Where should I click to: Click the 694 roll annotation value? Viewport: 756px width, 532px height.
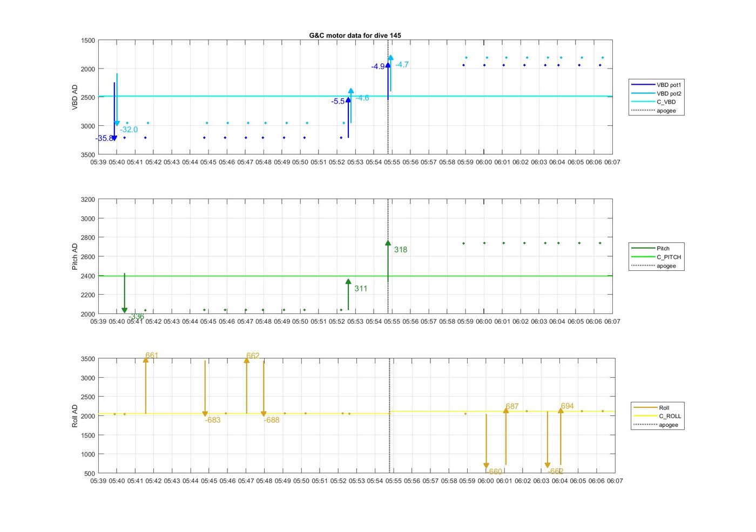click(x=567, y=406)
